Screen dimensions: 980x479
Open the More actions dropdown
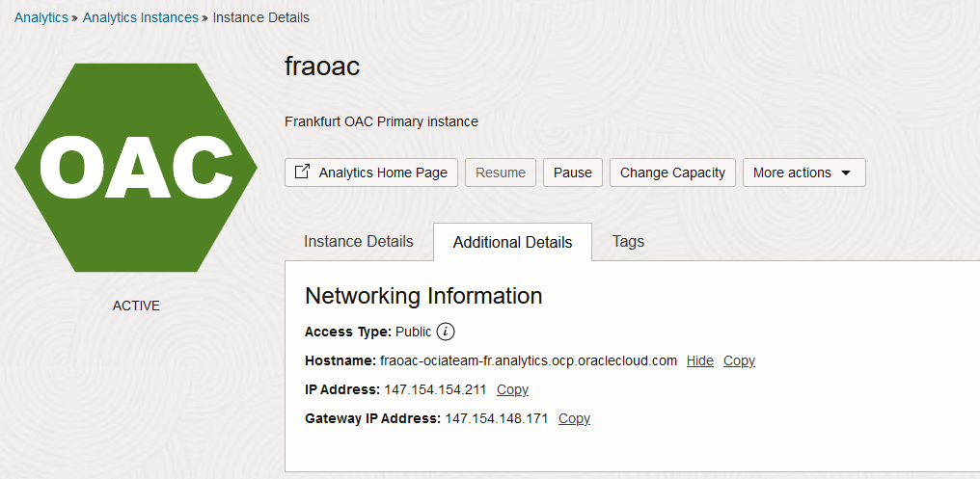click(x=803, y=173)
